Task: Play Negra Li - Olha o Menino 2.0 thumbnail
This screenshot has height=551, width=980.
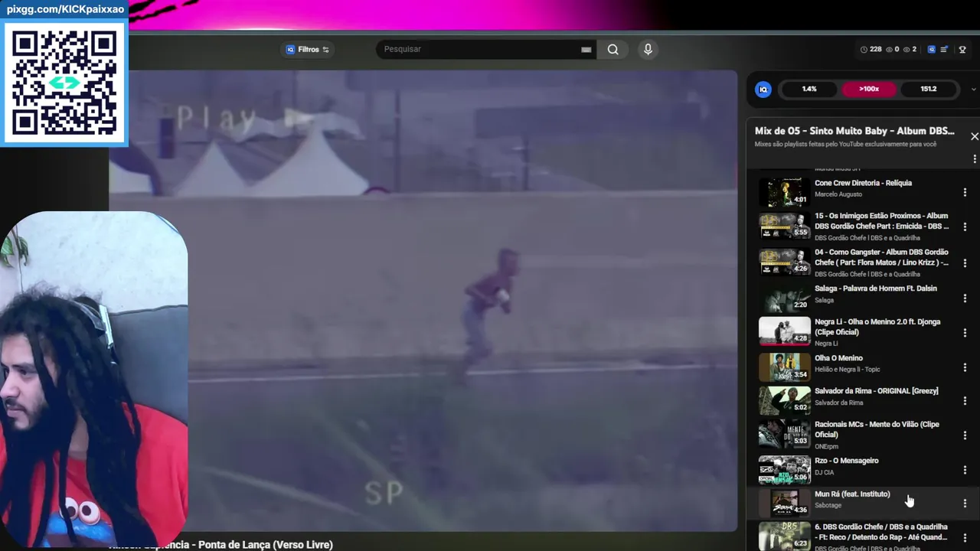Action: 785,331
